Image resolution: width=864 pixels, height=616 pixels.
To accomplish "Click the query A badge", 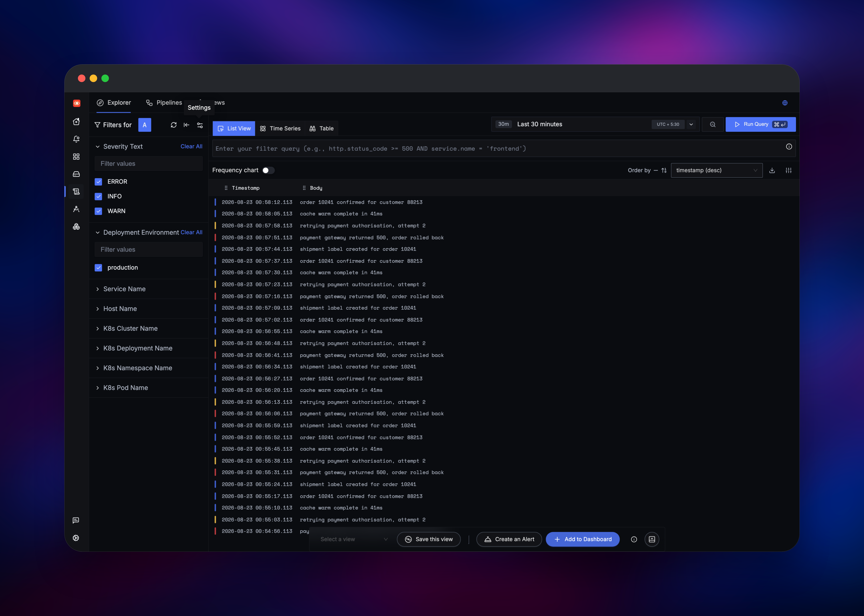I will pyautogui.click(x=145, y=125).
